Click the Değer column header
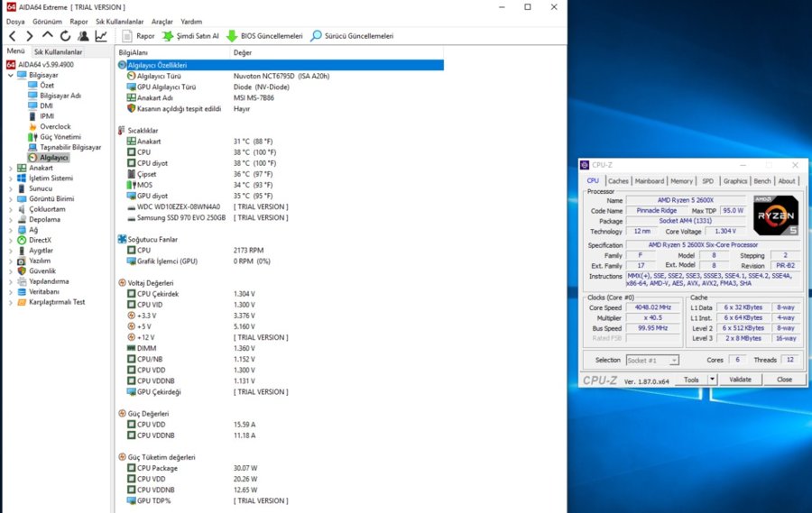Image resolution: width=812 pixels, height=513 pixels. tap(243, 52)
